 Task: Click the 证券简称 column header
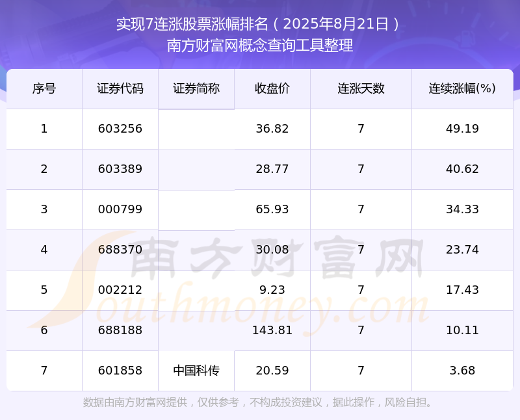pyautogui.click(x=196, y=88)
